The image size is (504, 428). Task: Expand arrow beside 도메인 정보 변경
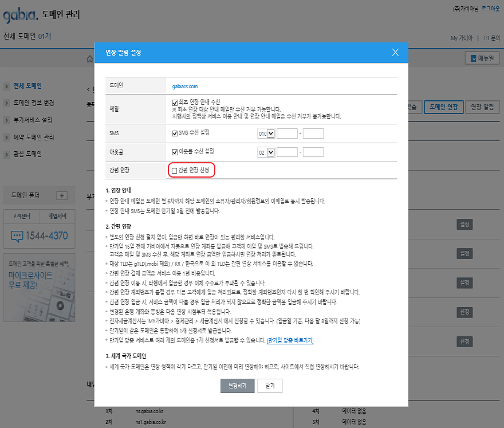point(6,103)
